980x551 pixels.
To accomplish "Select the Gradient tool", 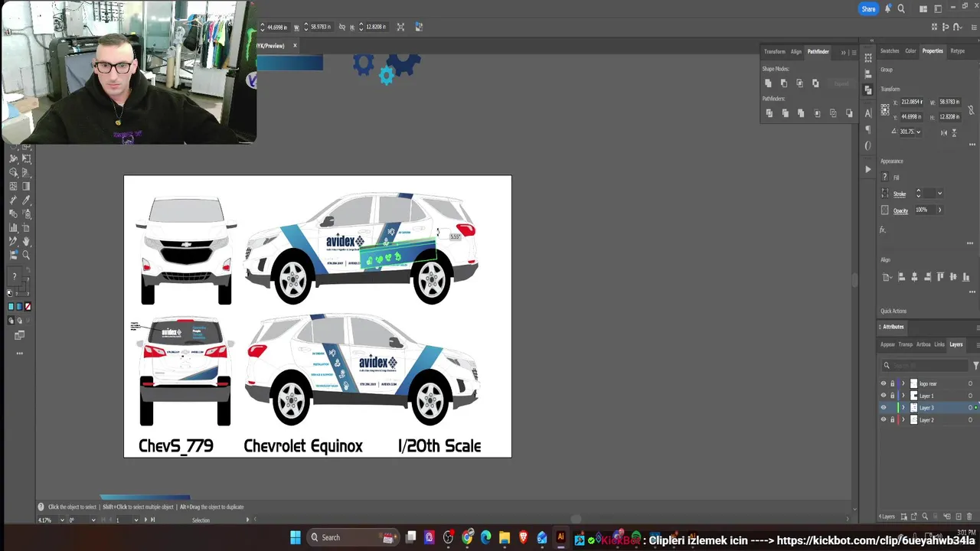I will coord(26,186).
